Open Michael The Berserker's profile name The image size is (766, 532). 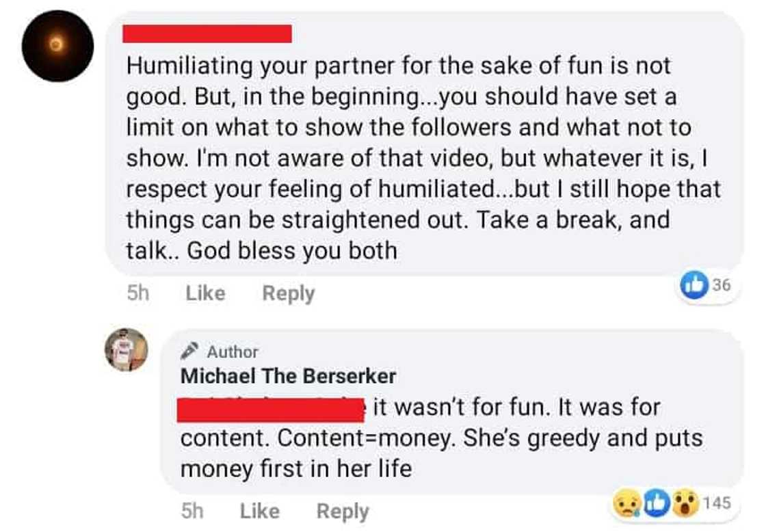tap(288, 376)
